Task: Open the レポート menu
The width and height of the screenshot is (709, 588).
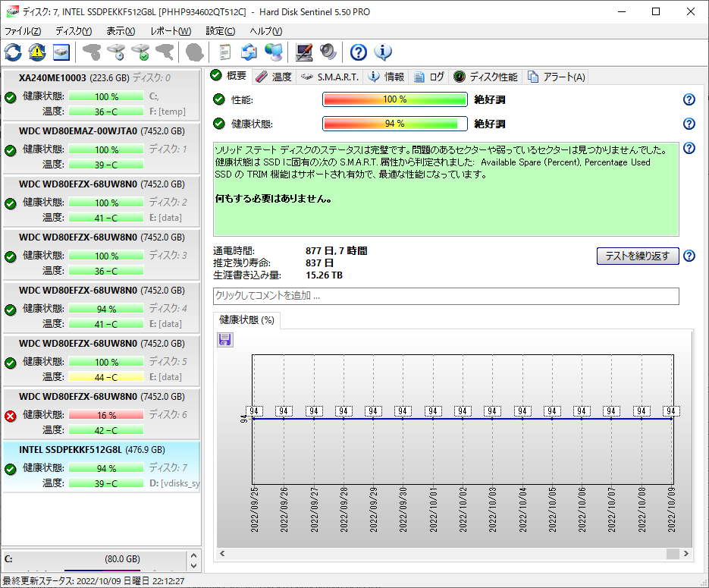Action: pyautogui.click(x=171, y=31)
